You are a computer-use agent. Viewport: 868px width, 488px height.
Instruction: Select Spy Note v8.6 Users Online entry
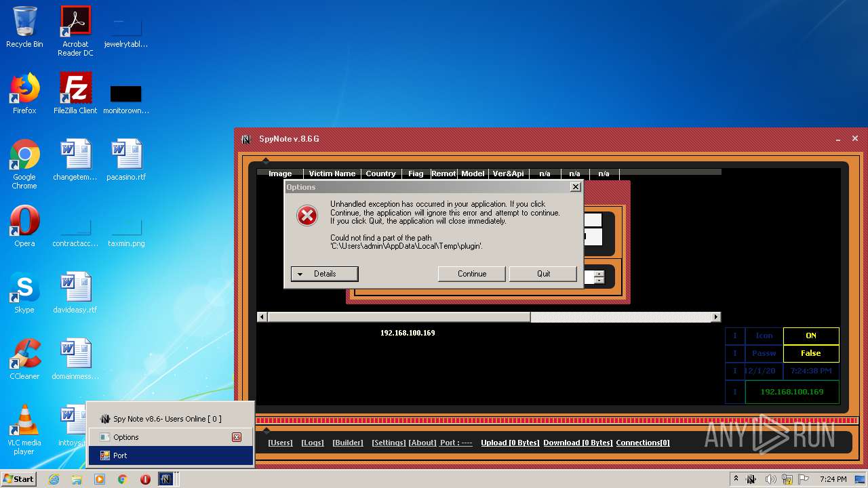click(171, 419)
